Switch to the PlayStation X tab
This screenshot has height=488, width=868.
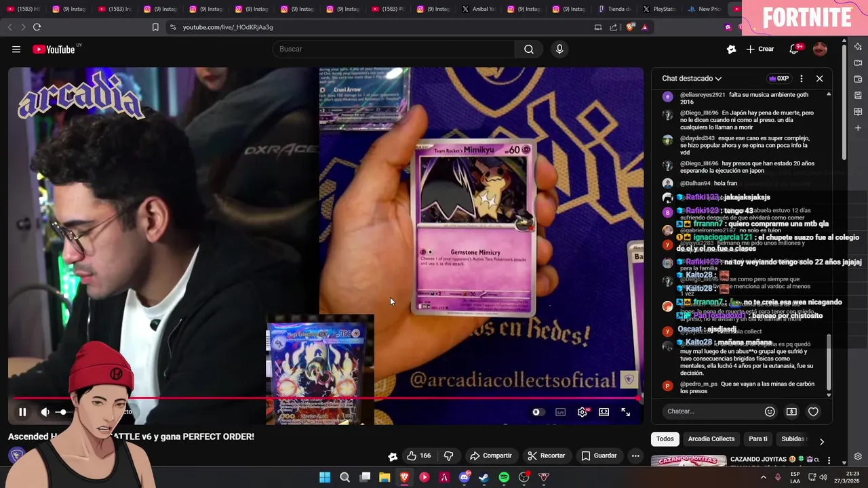(658, 9)
